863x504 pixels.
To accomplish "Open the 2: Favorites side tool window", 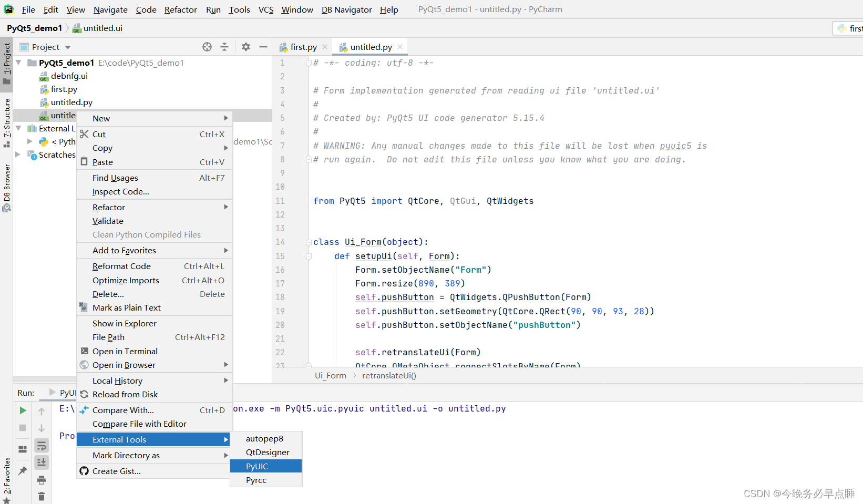I will pos(7,480).
